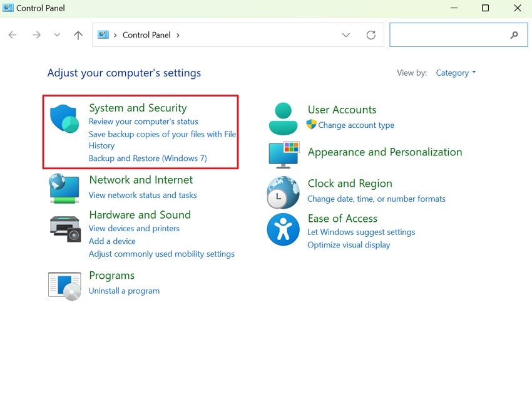532x396 pixels.
Task: Open Backup and Restore (Windows 7)
Action: [x=148, y=159]
